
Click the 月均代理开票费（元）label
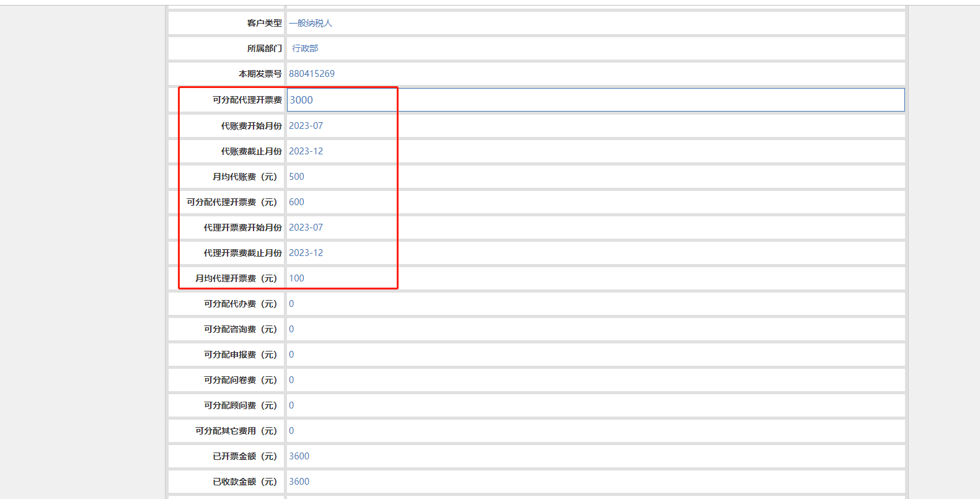click(x=237, y=278)
